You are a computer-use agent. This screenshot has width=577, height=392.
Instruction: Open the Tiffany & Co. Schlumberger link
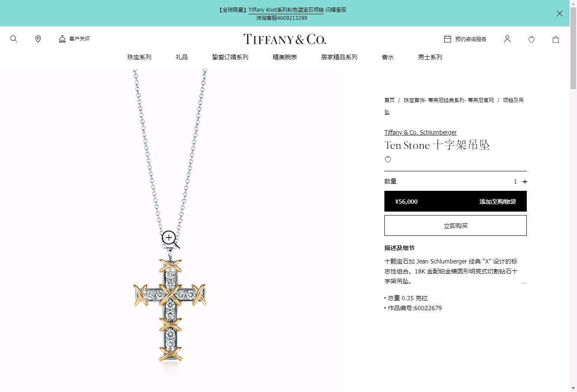(x=420, y=132)
